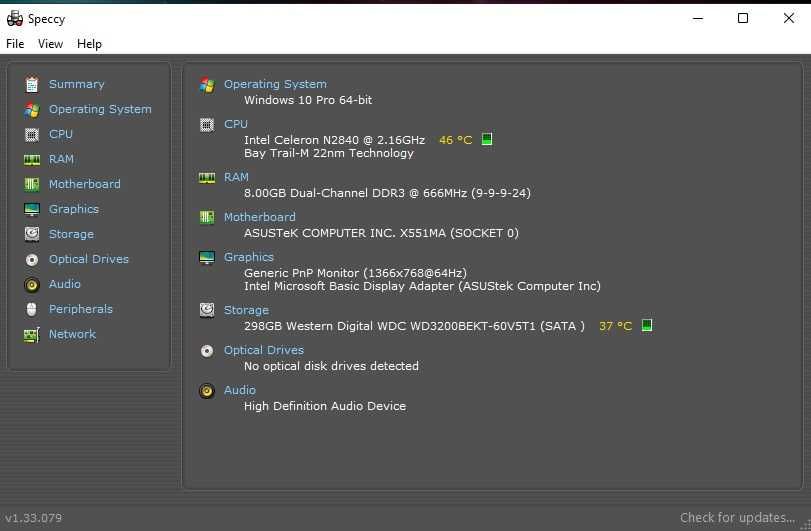The width and height of the screenshot is (811, 531).
Task: Click Generic PnP Monitor resolution text
Action: pos(355,272)
